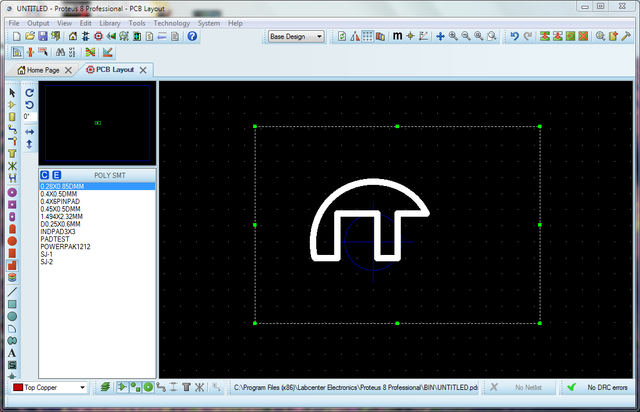Screen dimensions: 640x412
Task: Select 1.494X2.32MM in pad list
Action: click(x=97, y=216)
